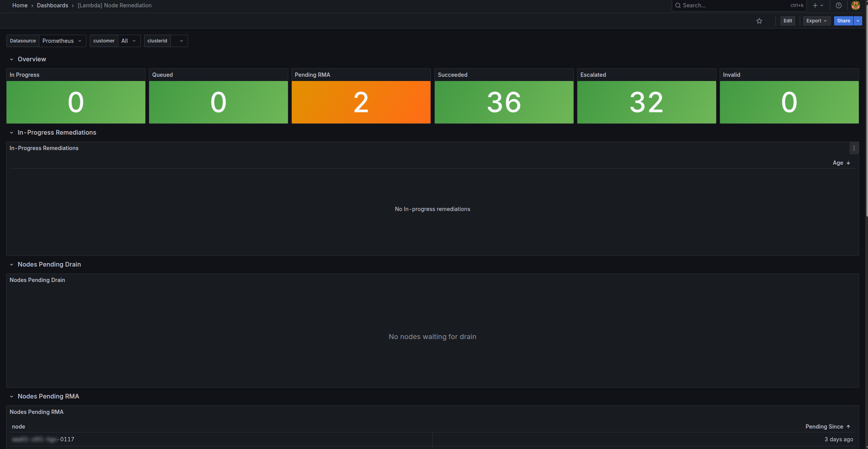Image resolution: width=868 pixels, height=449 pixels.
Task: Collapse the Overview row
Action: (12, 59)
